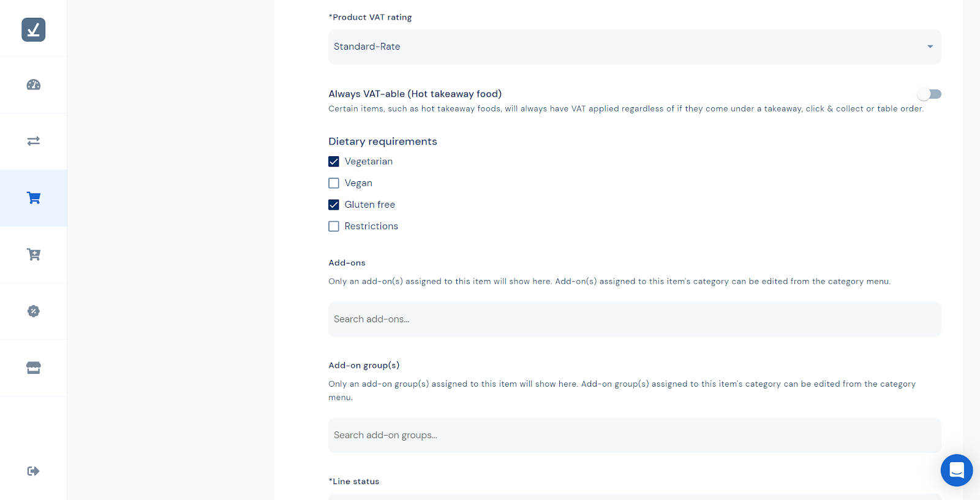Click the Restrictions label text

[371, 226]
